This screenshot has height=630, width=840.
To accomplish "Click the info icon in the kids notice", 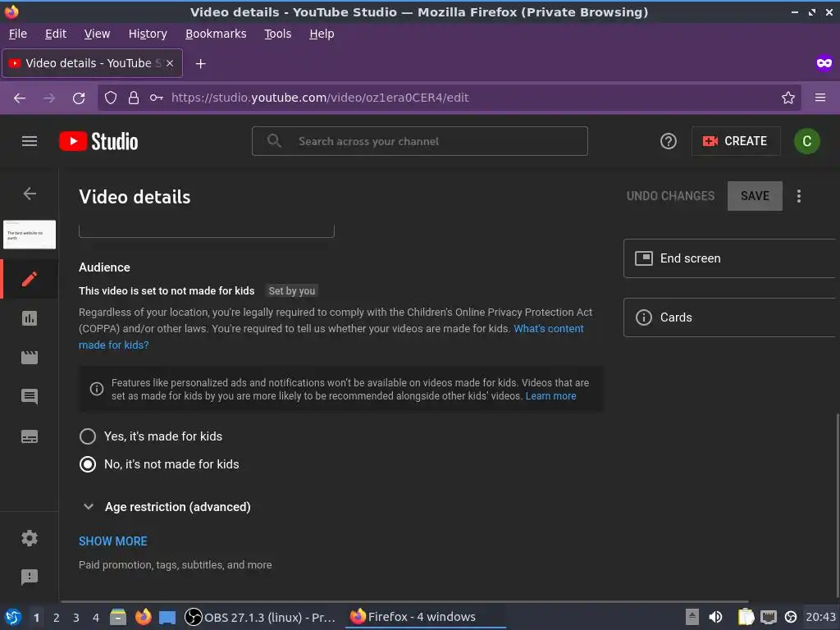I will (97, 389).
